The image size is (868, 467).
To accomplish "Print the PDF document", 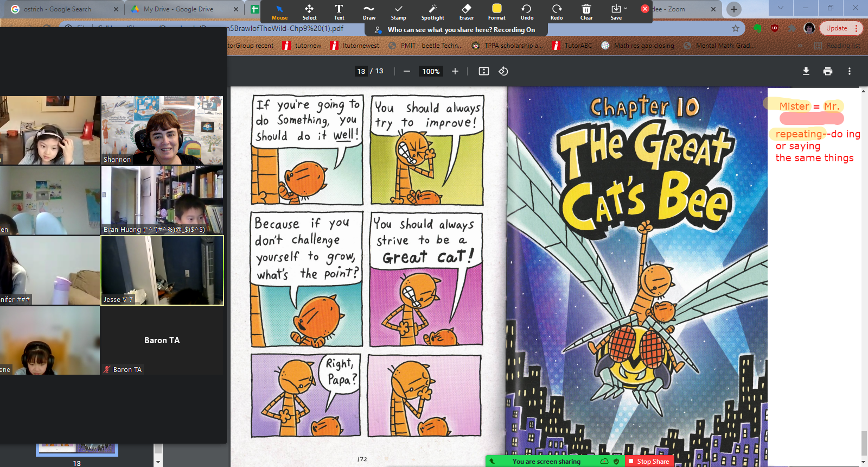I will click(x=828, y=71).
